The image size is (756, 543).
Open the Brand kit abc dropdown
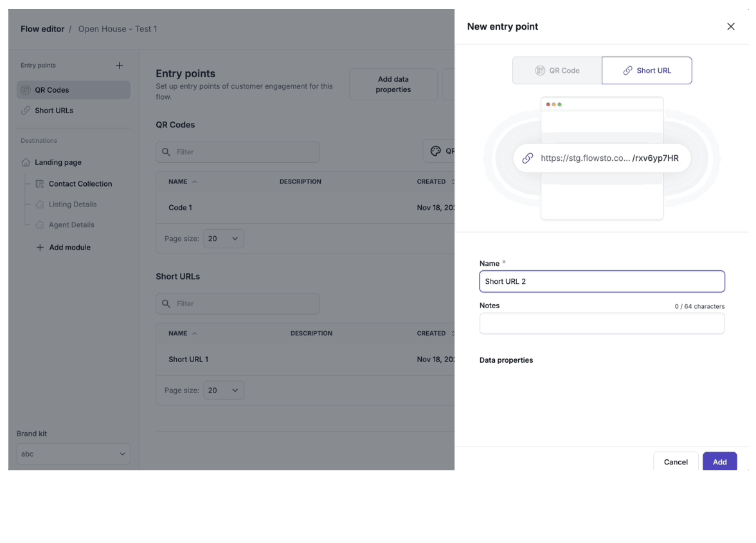pos(73,454)
